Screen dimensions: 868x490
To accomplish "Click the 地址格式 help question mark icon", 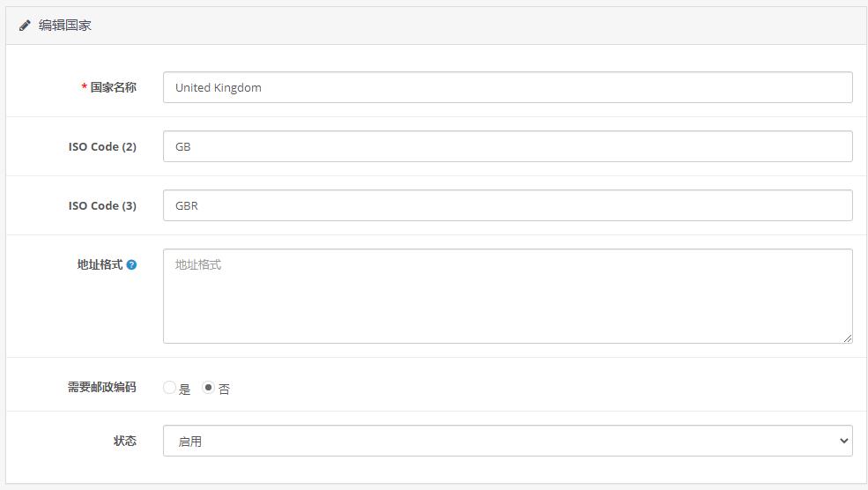I will 131,264.
